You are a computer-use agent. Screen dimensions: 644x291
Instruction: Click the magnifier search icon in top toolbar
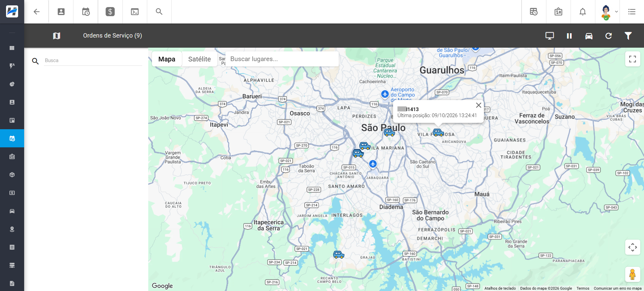pos(159,12)
